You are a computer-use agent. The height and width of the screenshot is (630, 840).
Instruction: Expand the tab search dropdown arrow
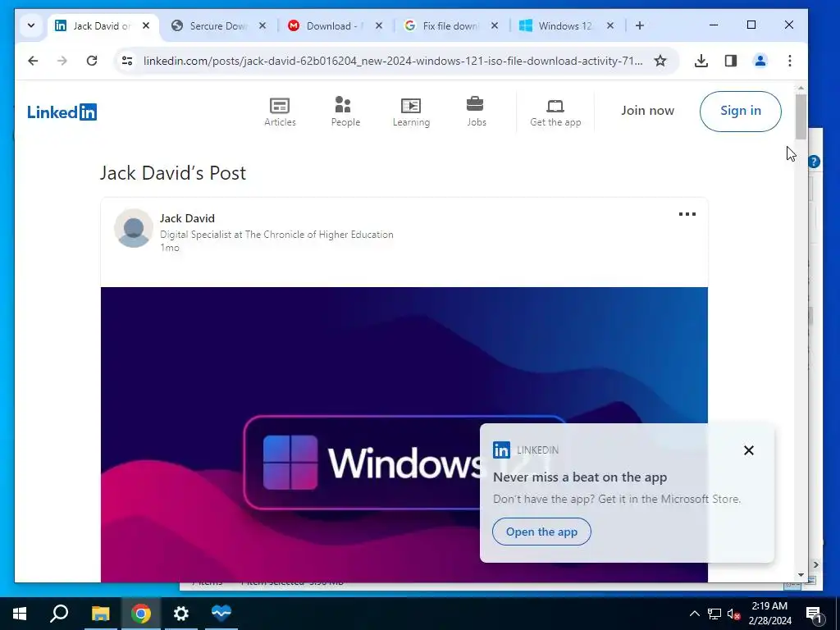tap(31, 25)
